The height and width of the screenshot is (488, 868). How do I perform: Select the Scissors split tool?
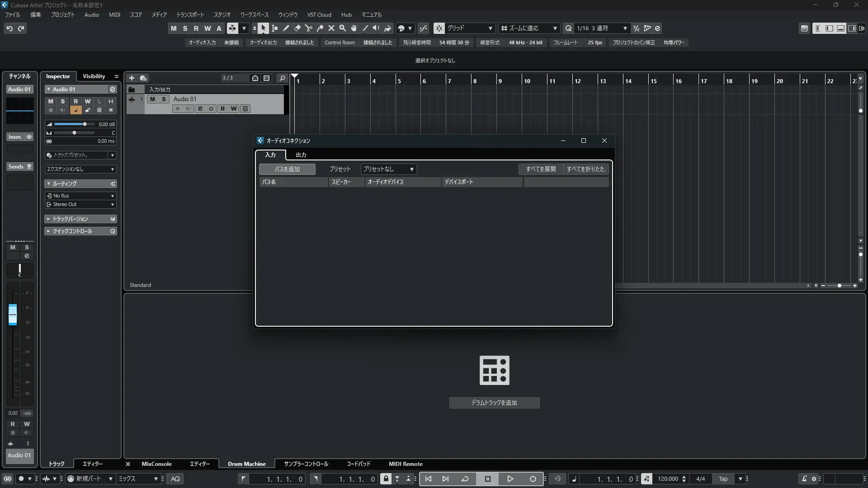309,28
